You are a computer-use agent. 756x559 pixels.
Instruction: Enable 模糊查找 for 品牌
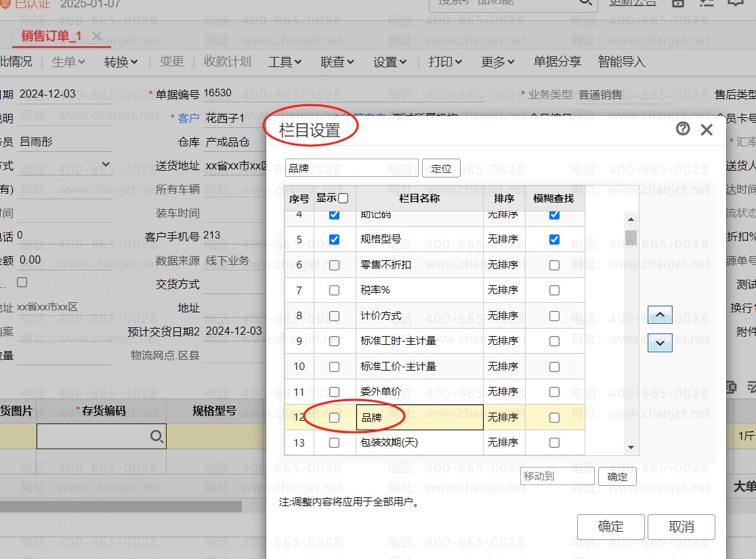[554, 417]
